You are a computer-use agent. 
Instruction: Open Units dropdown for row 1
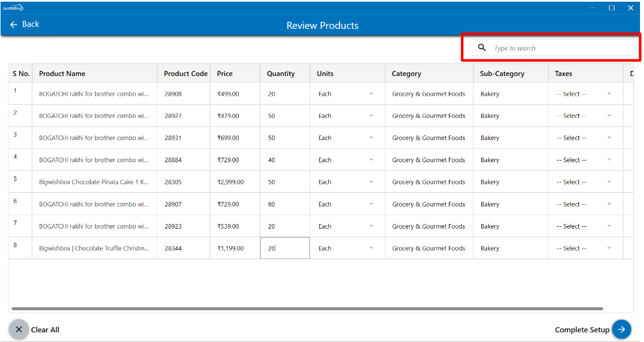(347, 94)
